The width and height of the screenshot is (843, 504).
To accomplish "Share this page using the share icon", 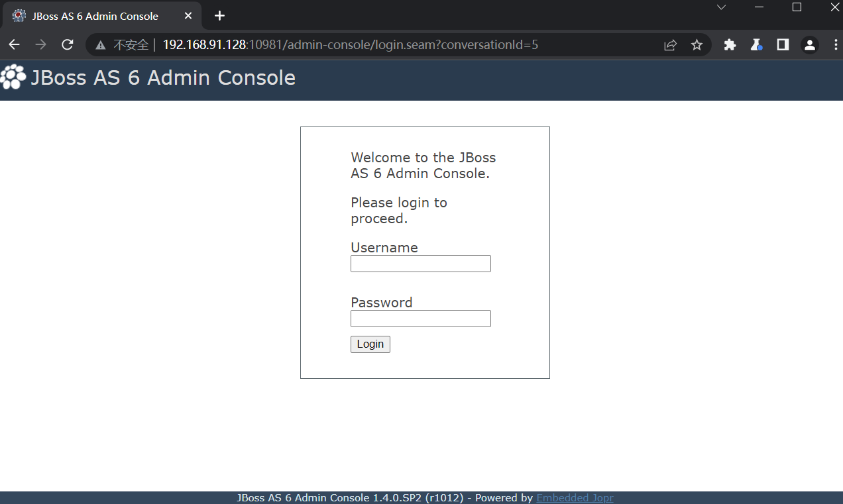I will tap(670, 45).
